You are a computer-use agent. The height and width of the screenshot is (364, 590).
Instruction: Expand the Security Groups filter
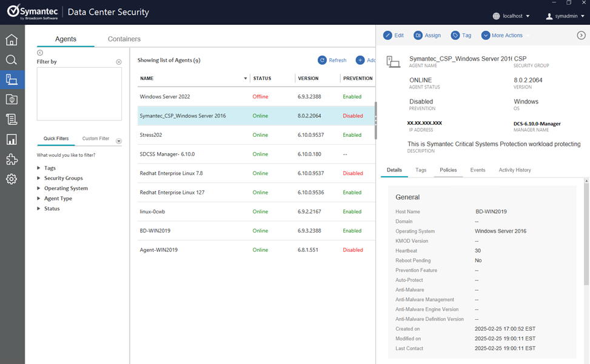pyautogui.click(x=38, y=178)
